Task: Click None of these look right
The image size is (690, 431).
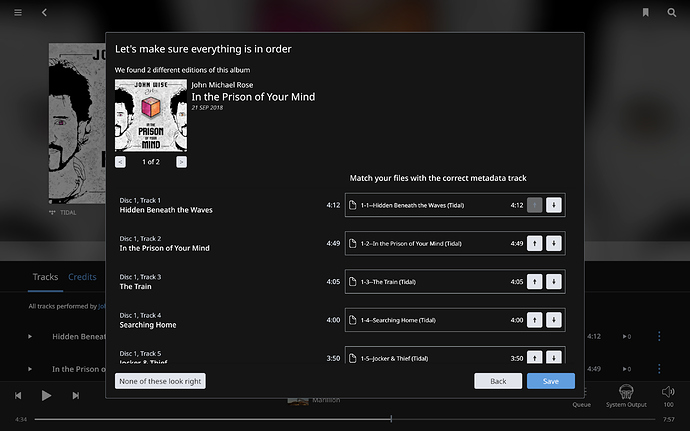Action: pos(160,381)
